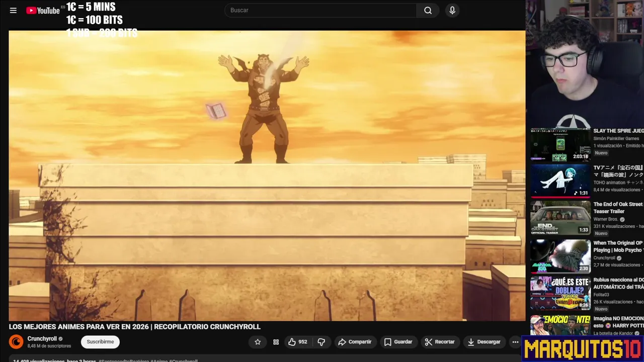Click the video player area
The height and width of the screenshot is (362, 644).
coord(267,175)
